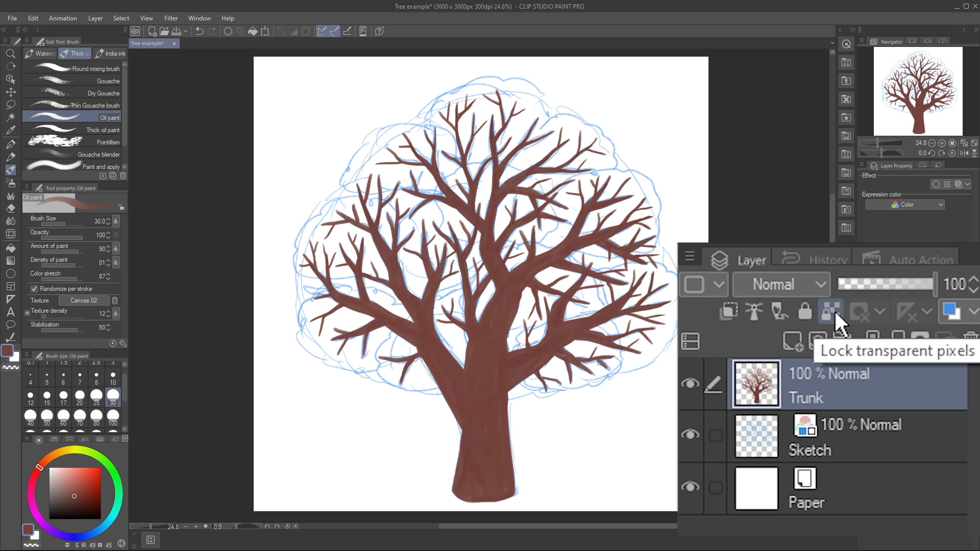Click the Lock transparent pixels icon

tap(829, 311)
